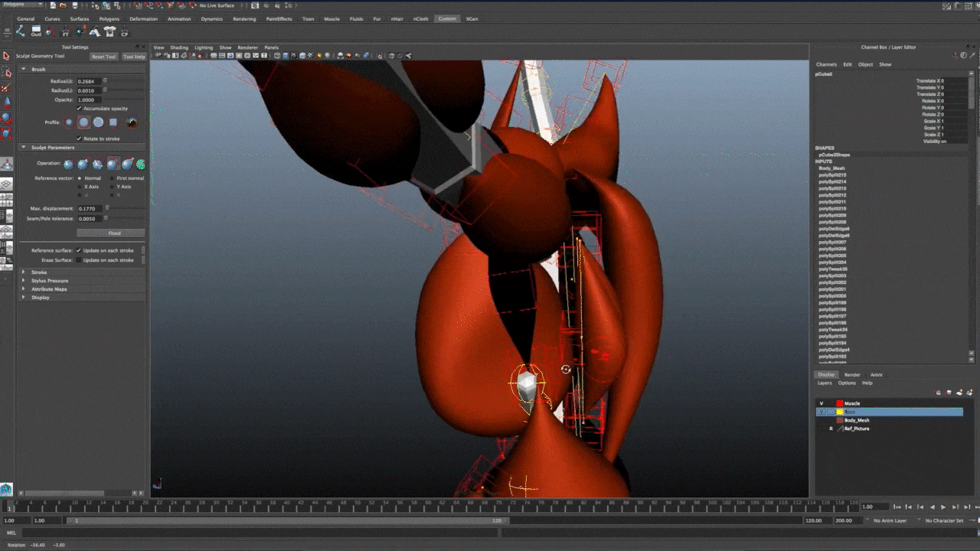The image size is (980, 551).
Task: Click the Outl shelf icon
Action: click(36, 32)
